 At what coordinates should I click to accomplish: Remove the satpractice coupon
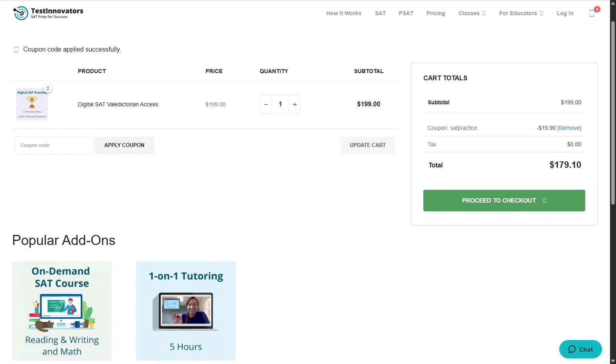[569, 128]
